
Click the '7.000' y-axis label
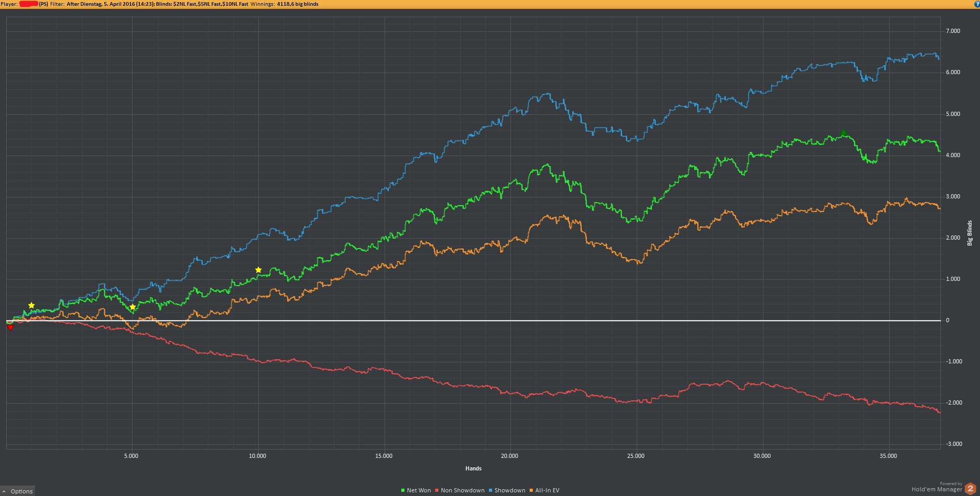coord(953,31)
